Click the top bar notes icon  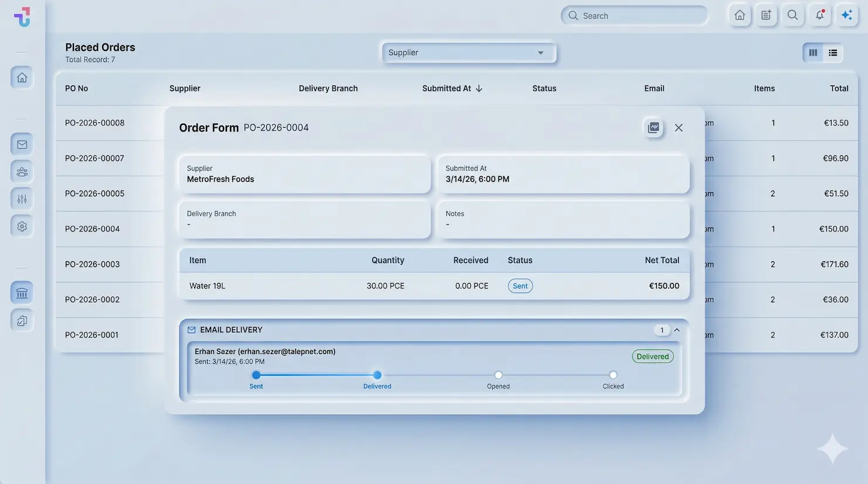(766, 15)
